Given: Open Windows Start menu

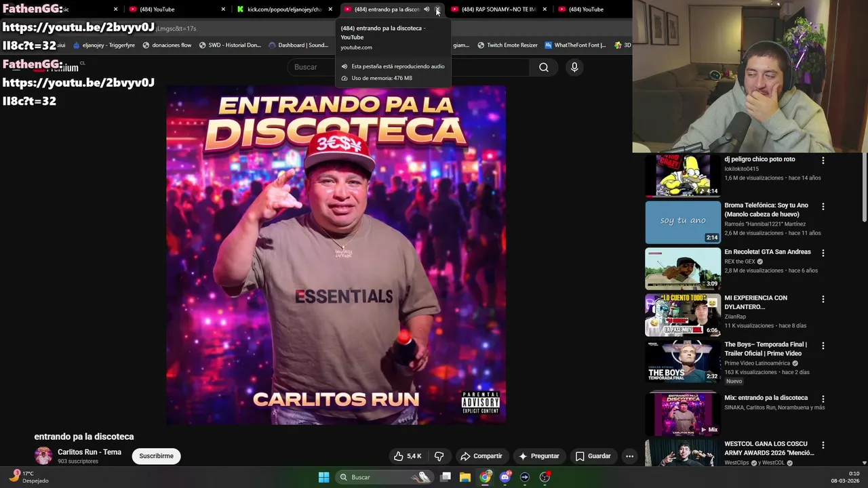Looking at the screenshot, I should pyautogui.click(x=323, y=477).
